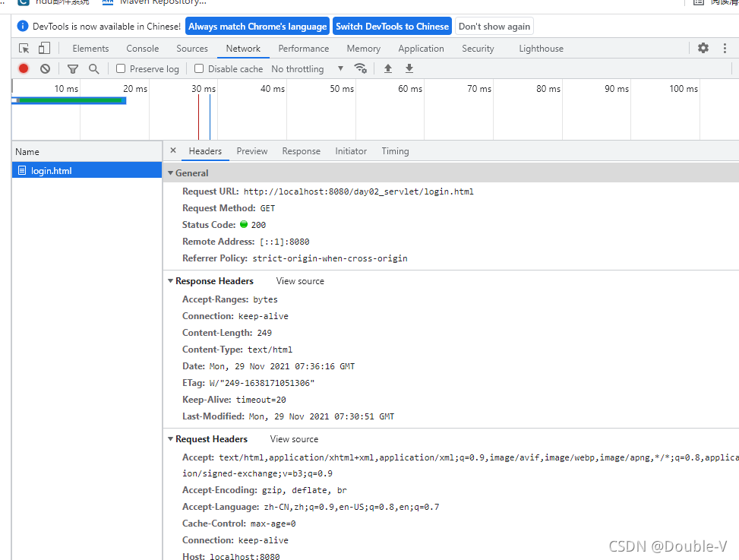The width and height of the screenshot is (739, 560).
Task: Collapse the General section
Action: click(x=171, y=173)
